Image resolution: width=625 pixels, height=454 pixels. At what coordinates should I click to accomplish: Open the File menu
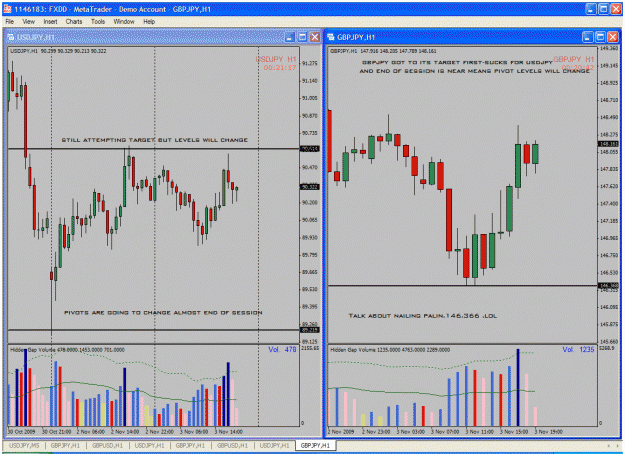tap(10, 22)
